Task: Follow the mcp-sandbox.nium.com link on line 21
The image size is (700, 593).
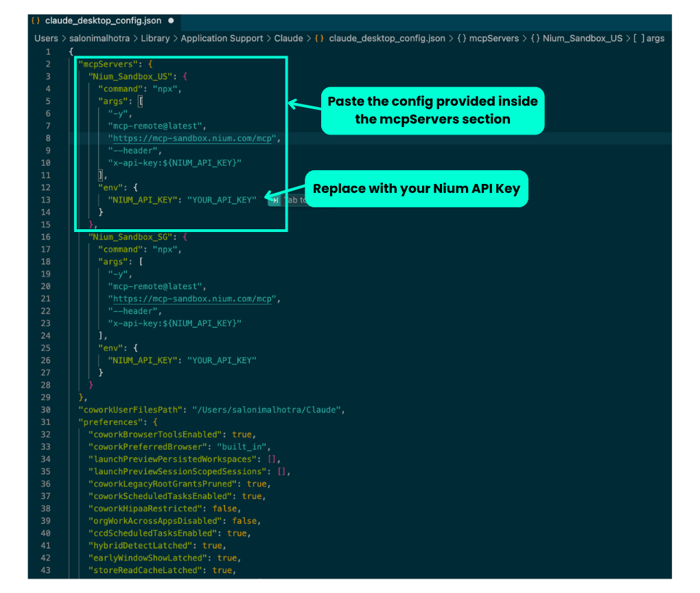Action: [x=192, y=299]
